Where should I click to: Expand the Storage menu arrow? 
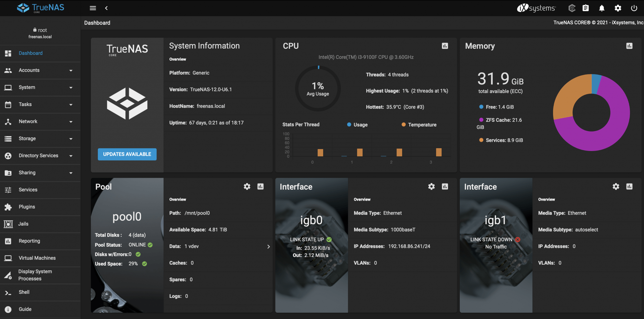pos(71,139)
